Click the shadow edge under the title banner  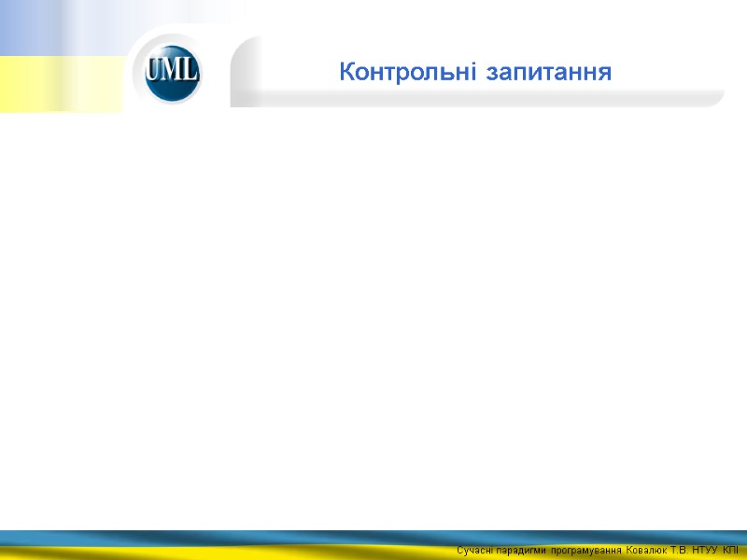pyautogui.click(x=467, y=101)
